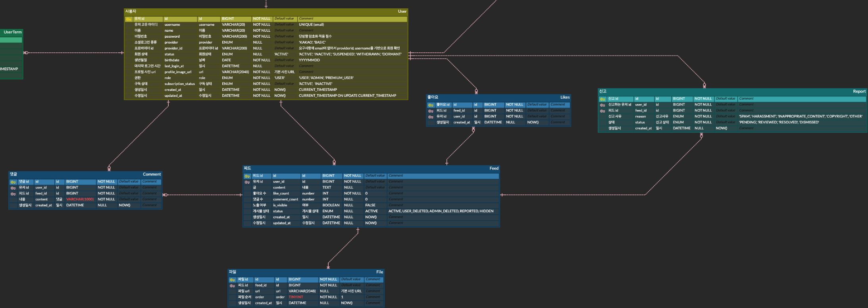Image resolution: width=868 pixels, height=308 pixels.
Task: Select the 'PENDING', 'REVIEWED' status comment cell
Action: [779, 122]
